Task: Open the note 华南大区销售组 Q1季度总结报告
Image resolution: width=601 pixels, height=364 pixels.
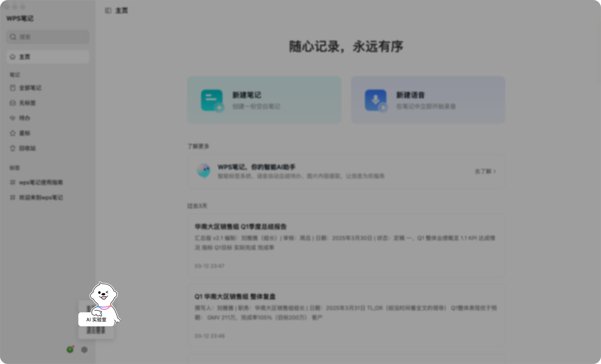Action: pyautogui.click(x=240, y=227)
